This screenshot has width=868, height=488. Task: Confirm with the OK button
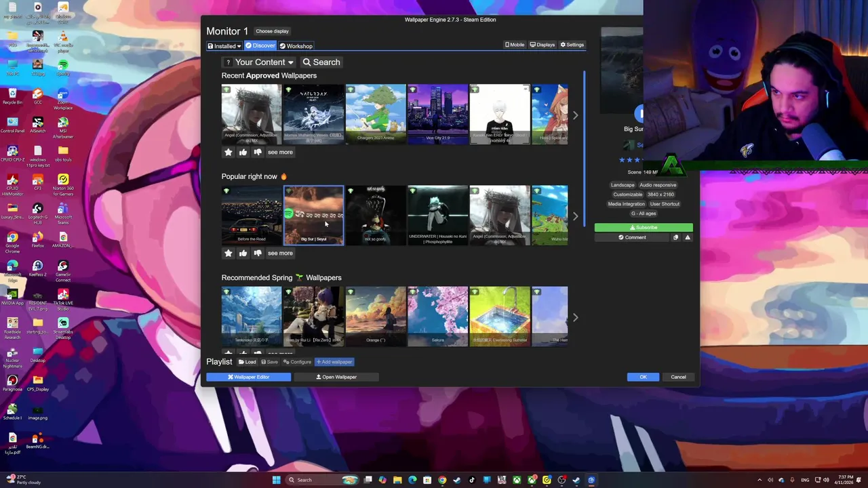coord(643,377)
